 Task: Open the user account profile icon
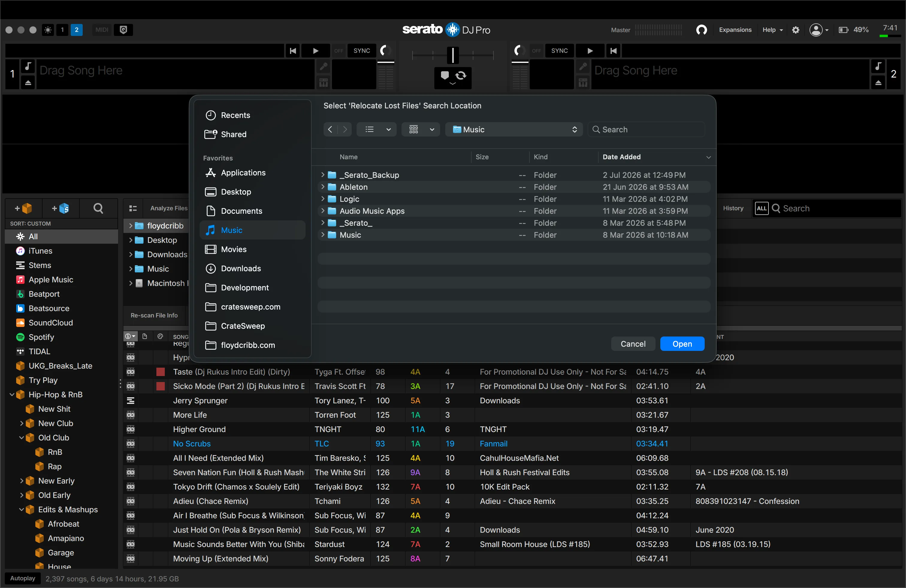click(x=816, y=30)
